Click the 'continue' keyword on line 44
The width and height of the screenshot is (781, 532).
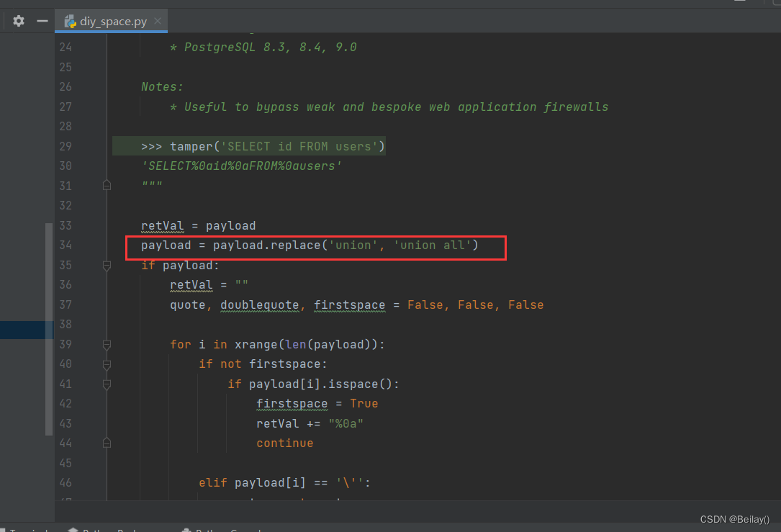click(x=285, y=443)
